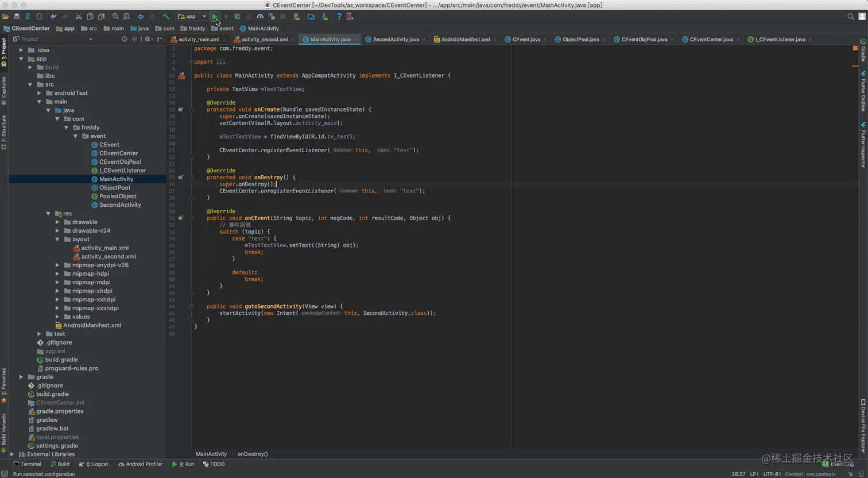Open Search Everywhere magnifier at top right
Screen dimensions: 868x478
pyautogui.click(x=851, y=17)
